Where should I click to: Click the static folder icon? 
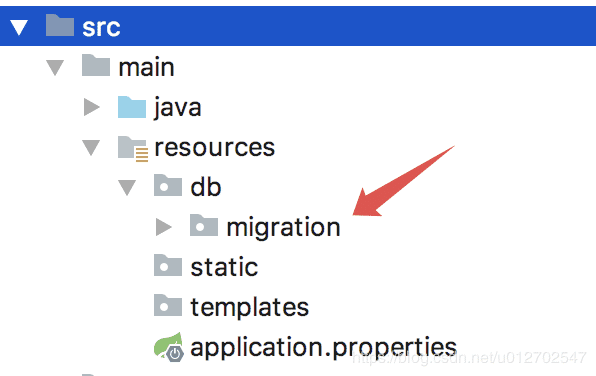tap(168, 265)
